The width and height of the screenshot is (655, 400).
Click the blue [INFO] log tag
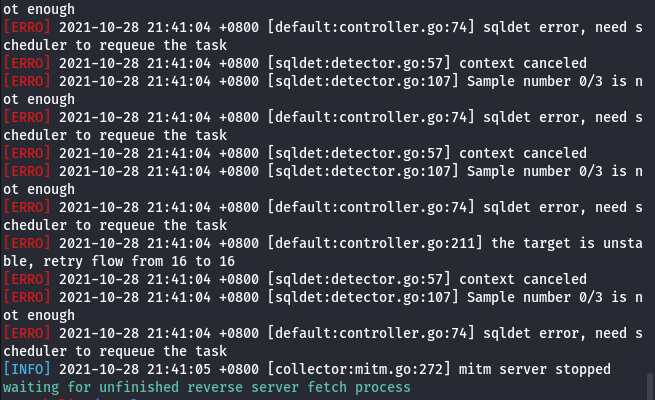click(27, 369)
